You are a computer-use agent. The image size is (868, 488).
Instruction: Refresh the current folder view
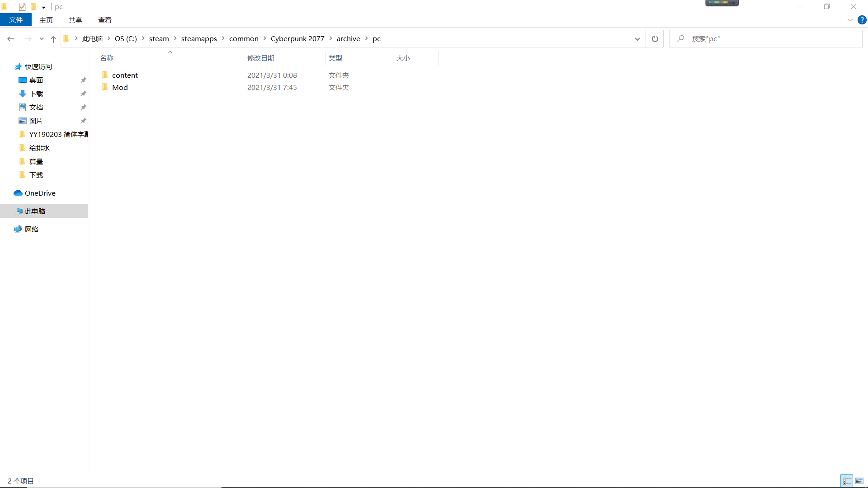(x=655, y=39)
